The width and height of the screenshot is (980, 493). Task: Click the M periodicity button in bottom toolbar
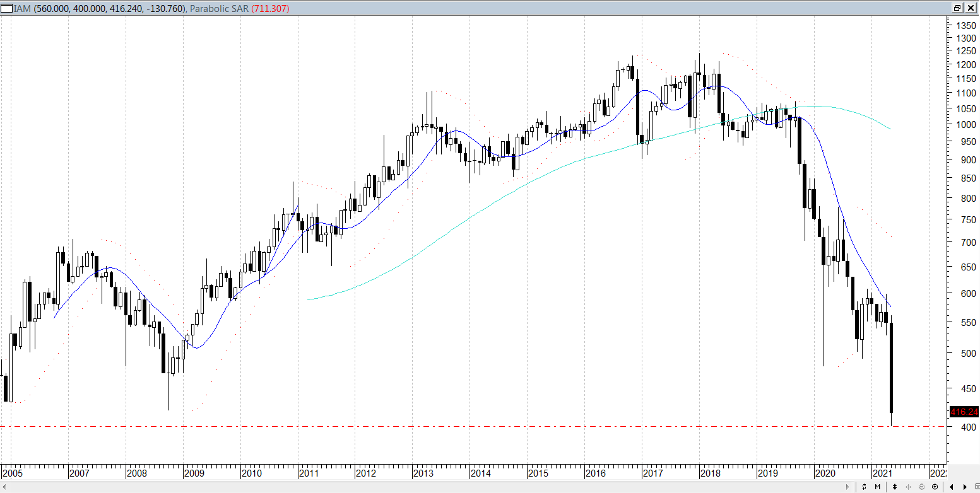[878, 487]
